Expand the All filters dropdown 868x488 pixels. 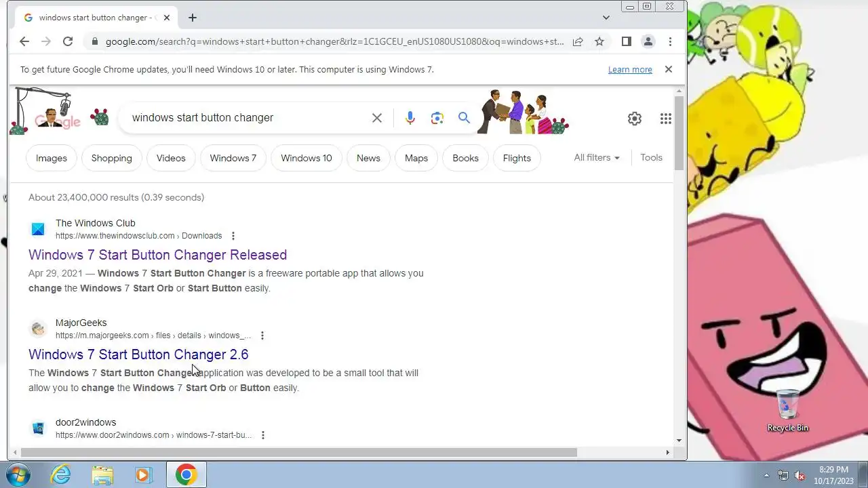(597, 157)
